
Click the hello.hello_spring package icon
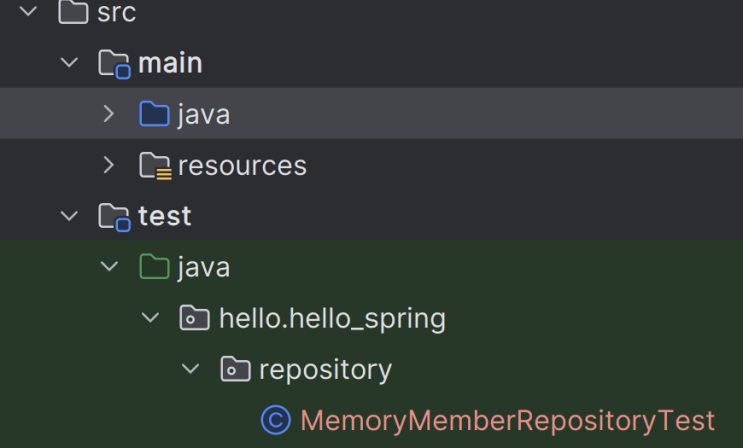click(194, 319)
